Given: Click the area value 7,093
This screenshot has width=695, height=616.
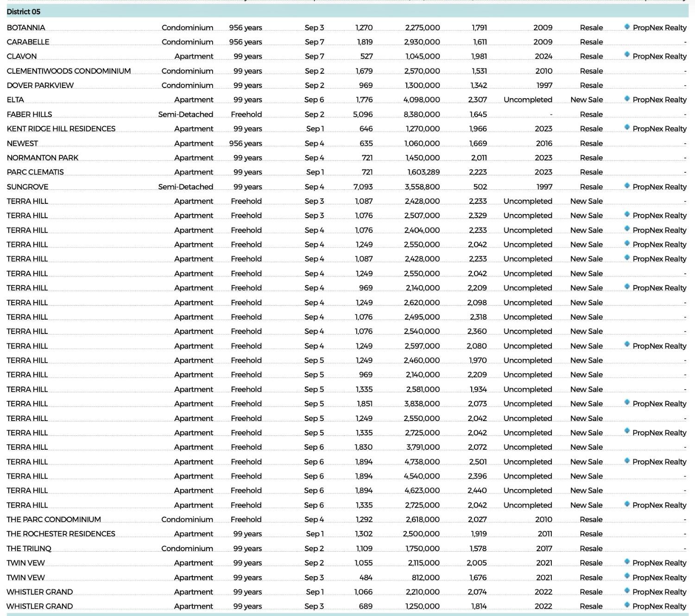Looking at the screenshot, I should click(363, 187).
